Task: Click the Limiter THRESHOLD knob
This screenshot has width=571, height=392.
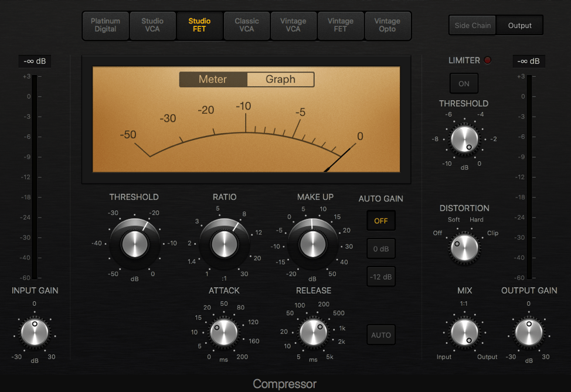Action: pos(464,140)
